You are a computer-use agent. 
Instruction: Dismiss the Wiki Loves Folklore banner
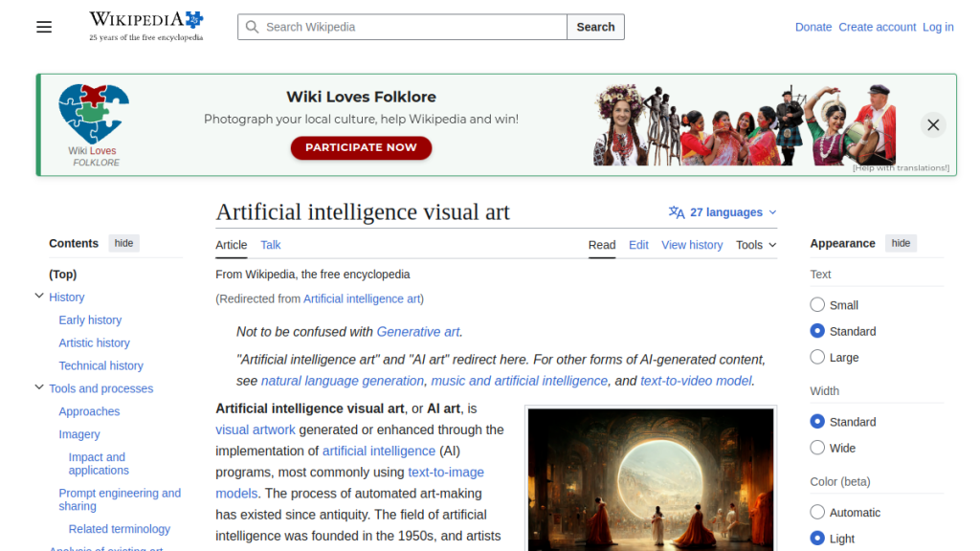tap(933, 124)
